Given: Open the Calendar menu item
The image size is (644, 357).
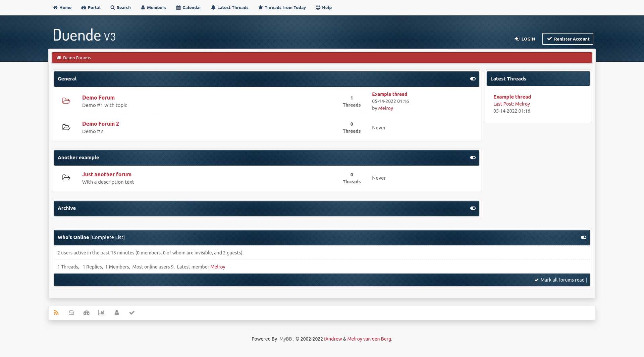Looking at the screenshot, I should pyautogui.click(x=189, y=7).
